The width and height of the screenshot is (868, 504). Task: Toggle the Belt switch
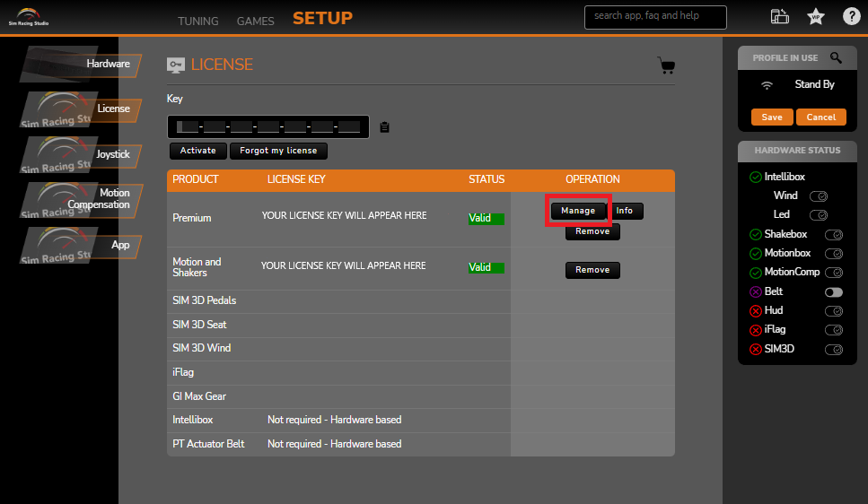(x=834, y=292)
